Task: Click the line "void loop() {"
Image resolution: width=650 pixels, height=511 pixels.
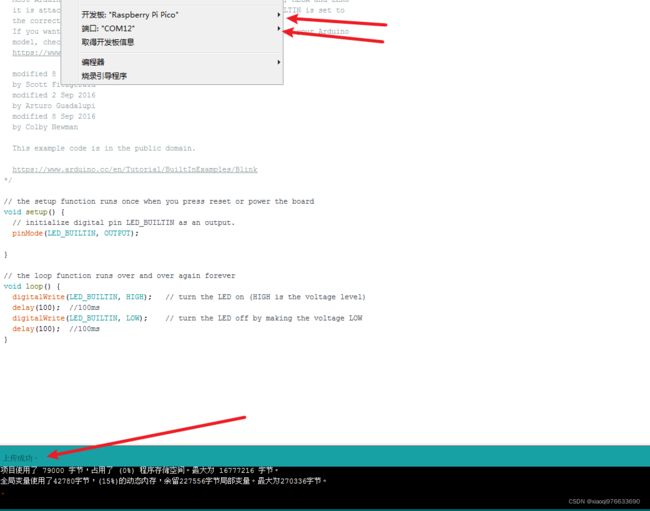Action: [32, 286]
